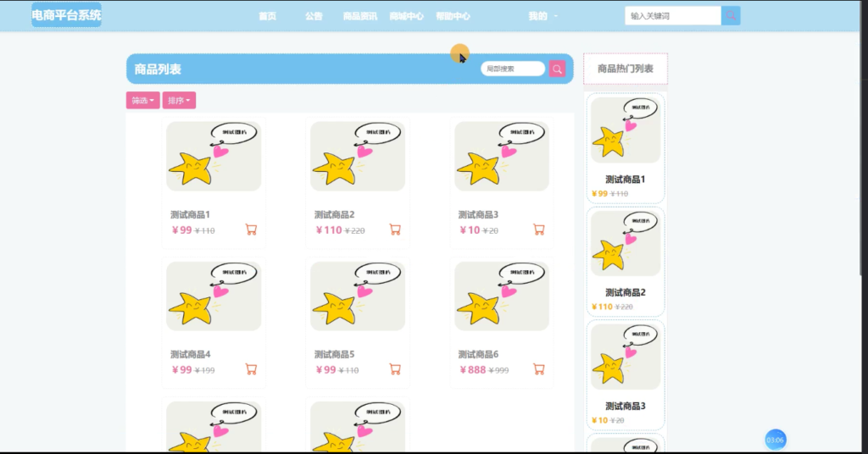This screenshot has width=868, height=454.
Task: Open the 测试商品6 image in product list
Action: tap(502, 296)
